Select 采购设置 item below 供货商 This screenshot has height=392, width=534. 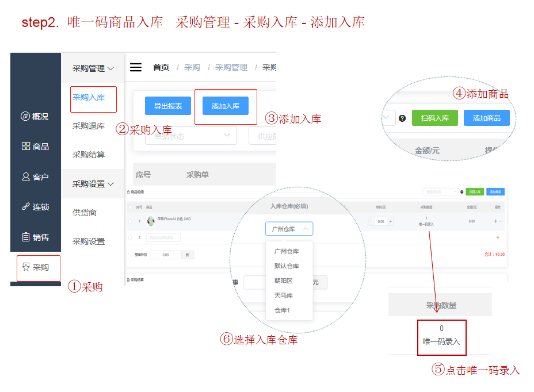89,241
